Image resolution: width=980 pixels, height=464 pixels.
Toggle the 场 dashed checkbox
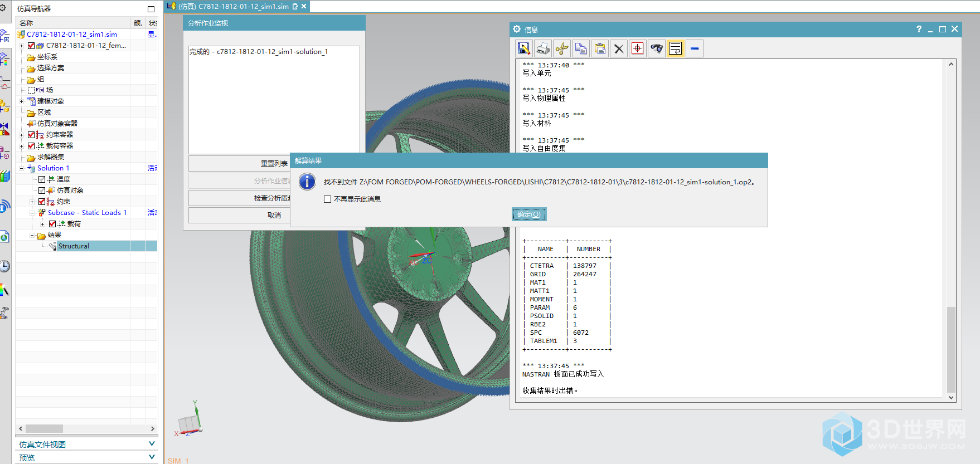pyautogui.click(x=31, y=90)
